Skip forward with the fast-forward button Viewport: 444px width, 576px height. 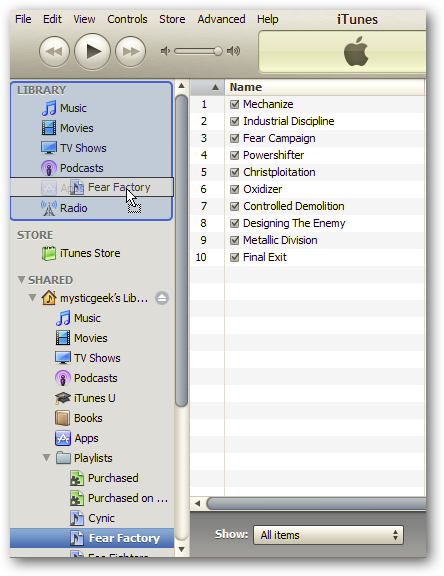[x=130, y=51]
